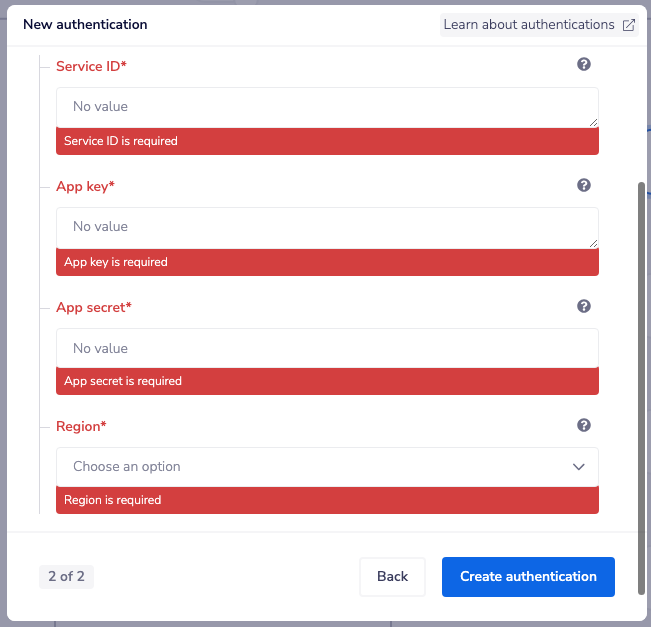Click the App key textarea resize handle
Screen dimensions: 651x627
(593, 242)
